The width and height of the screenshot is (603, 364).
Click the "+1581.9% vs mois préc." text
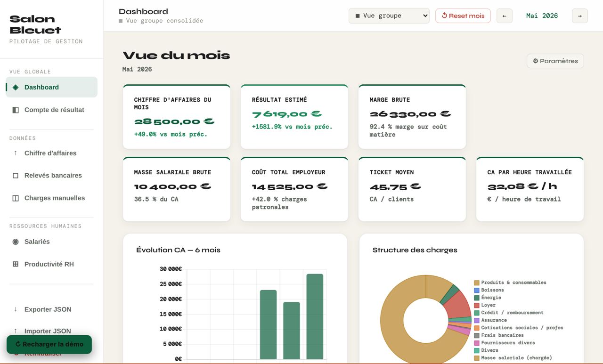pos(292,127)
